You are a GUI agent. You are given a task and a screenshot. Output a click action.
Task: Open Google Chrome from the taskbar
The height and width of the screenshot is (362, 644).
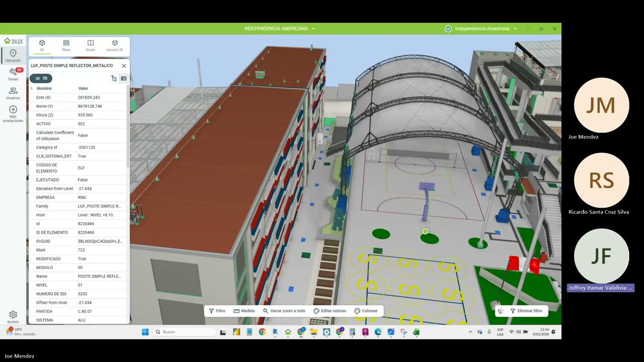pyautogui.click(x=262, y=332)
